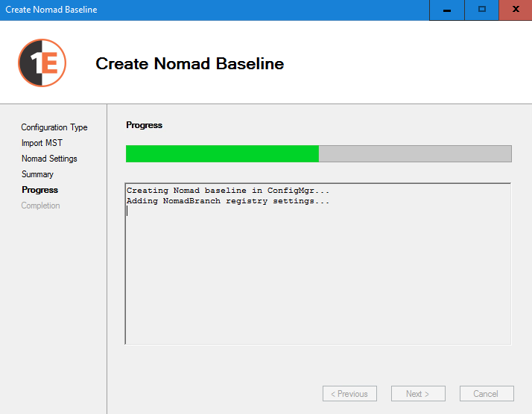Select the Configuration Type step
532x414 pixels.
(54, 127)
